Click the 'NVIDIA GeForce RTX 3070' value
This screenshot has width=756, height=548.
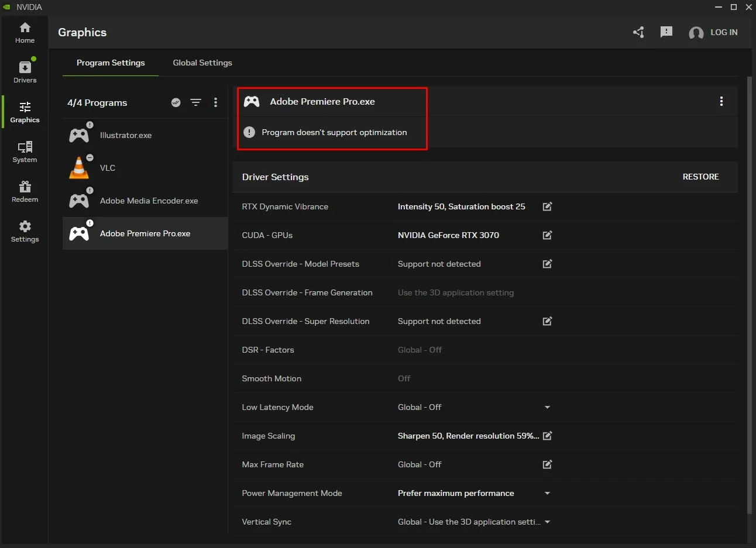point(448,235)
